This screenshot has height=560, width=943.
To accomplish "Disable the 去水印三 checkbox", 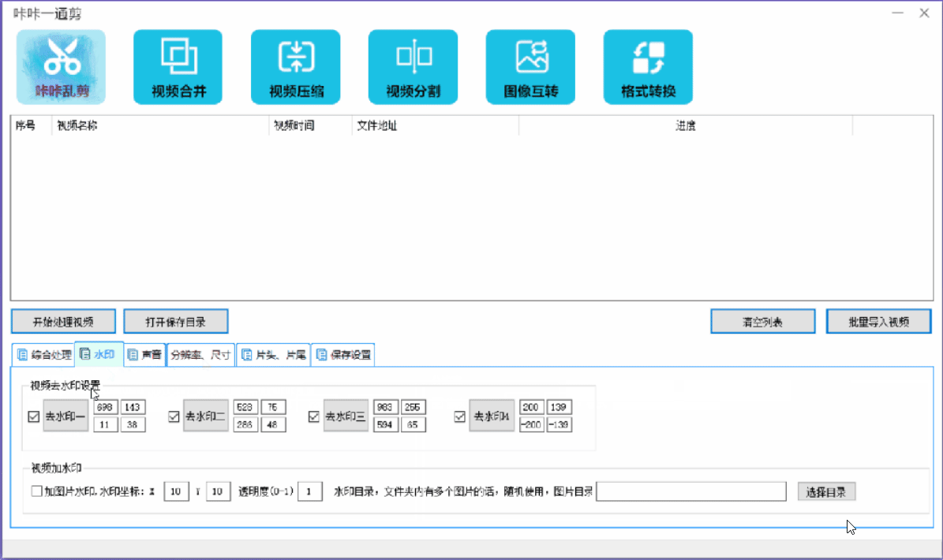I will point(314,417).
